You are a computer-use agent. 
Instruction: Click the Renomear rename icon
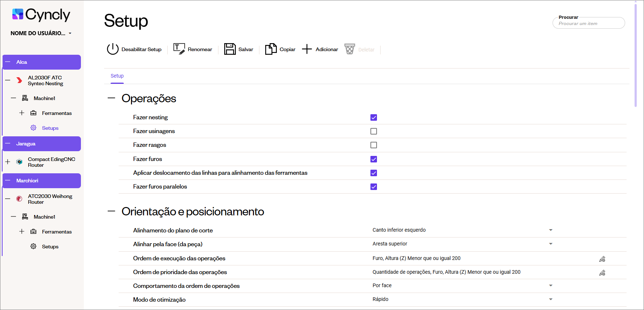click(179, 49)
